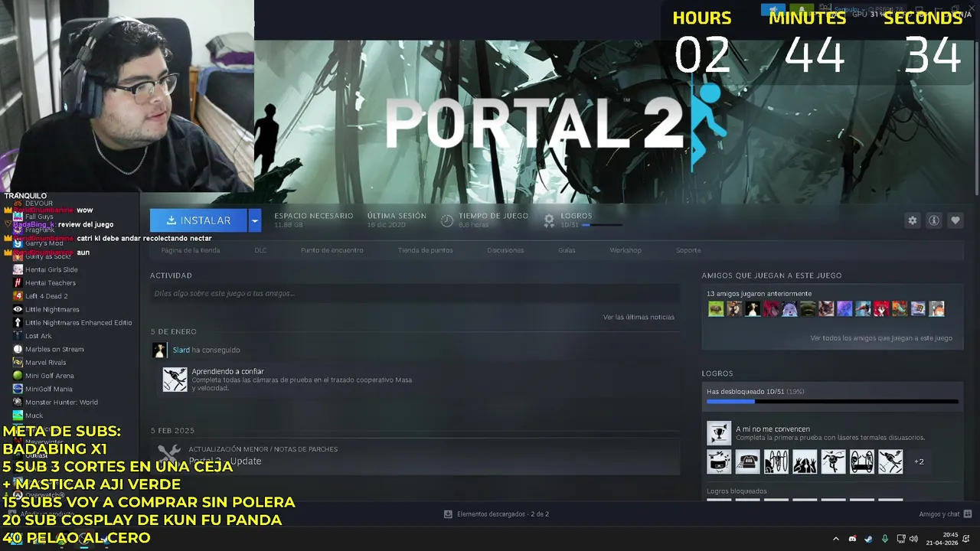Click the achievements progress bar
This screenshot has width=980, height=551.
click(832, 401)
